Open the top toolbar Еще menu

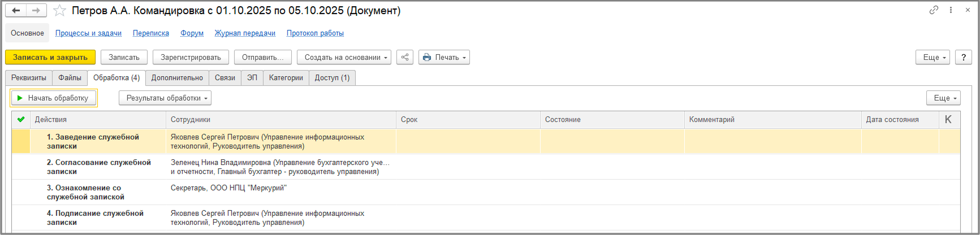tap(932, 57)
